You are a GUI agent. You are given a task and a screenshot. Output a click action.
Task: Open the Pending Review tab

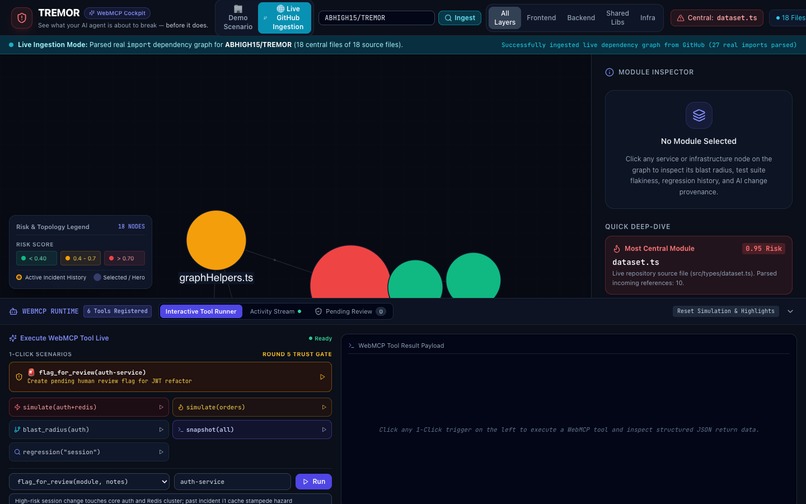tap(350, 311)
